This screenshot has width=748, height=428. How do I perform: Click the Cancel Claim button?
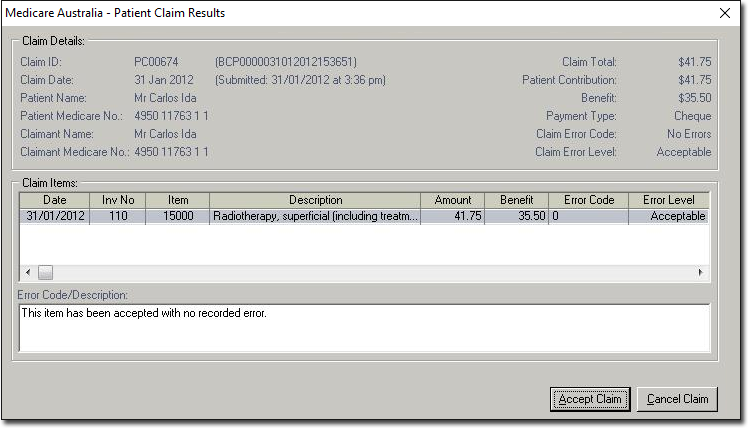(x=677, y=399)
